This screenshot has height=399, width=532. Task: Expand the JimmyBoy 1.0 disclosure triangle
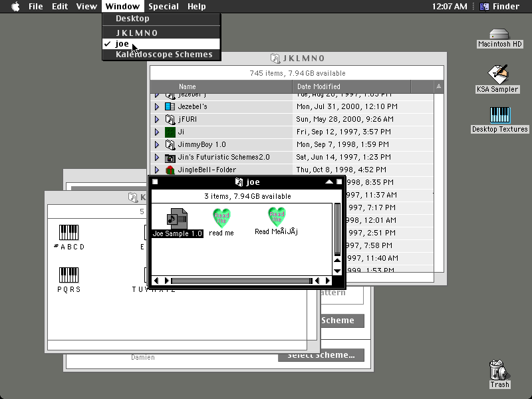point(157,144)
